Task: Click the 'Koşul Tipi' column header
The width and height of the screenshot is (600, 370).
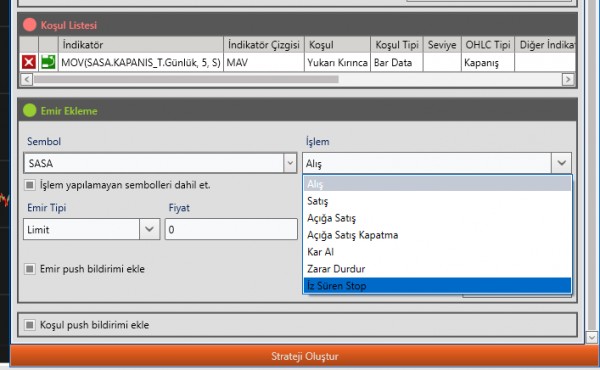Action: 396,45
